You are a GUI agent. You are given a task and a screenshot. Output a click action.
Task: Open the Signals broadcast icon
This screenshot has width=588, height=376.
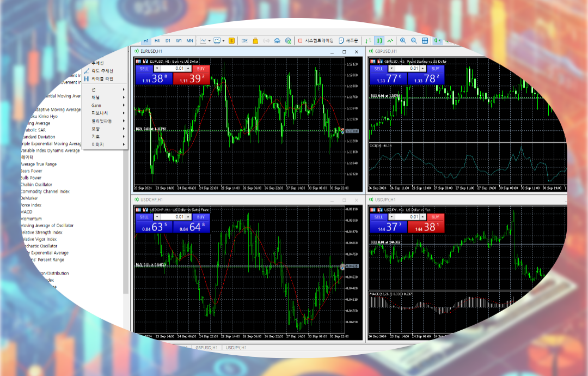click(x=266, y=40)
